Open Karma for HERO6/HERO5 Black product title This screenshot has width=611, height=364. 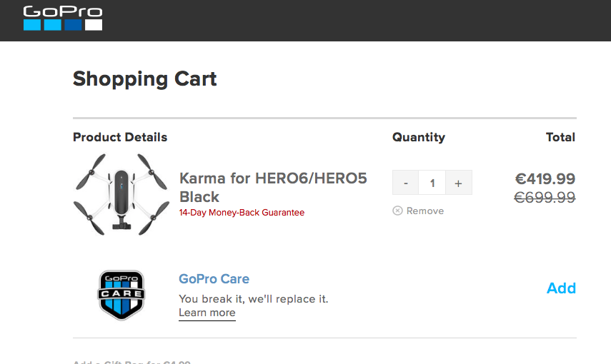273,187
